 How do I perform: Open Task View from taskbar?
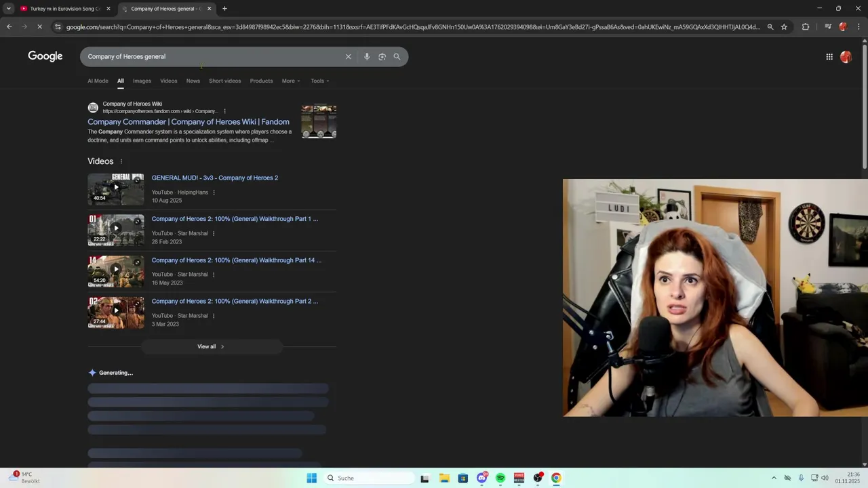click(x=425, y=478)
